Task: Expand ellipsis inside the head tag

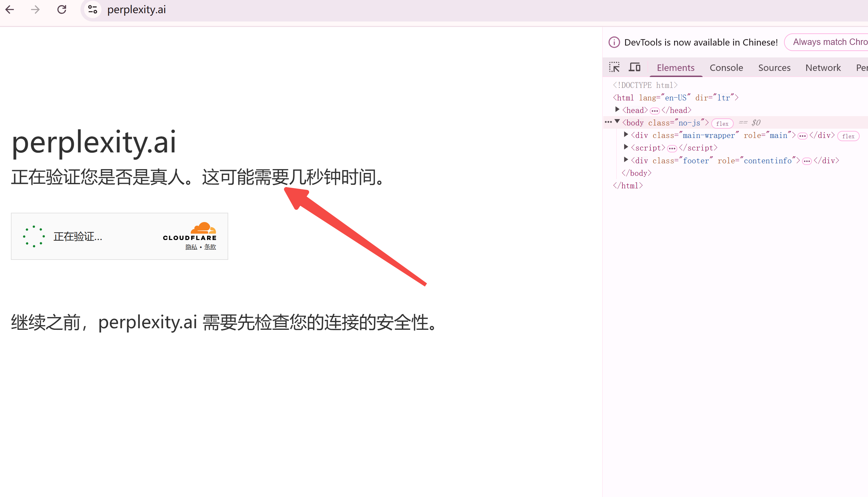Action: coord(655,111)
